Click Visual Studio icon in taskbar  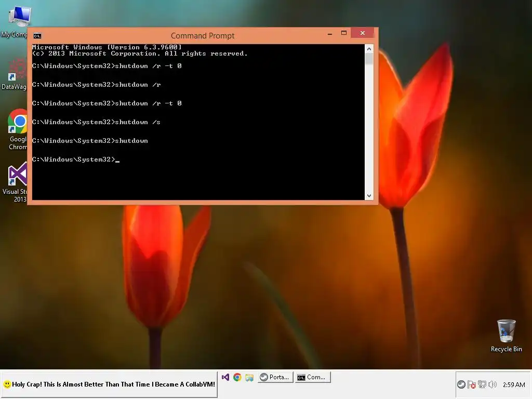[x=225, y=377]
